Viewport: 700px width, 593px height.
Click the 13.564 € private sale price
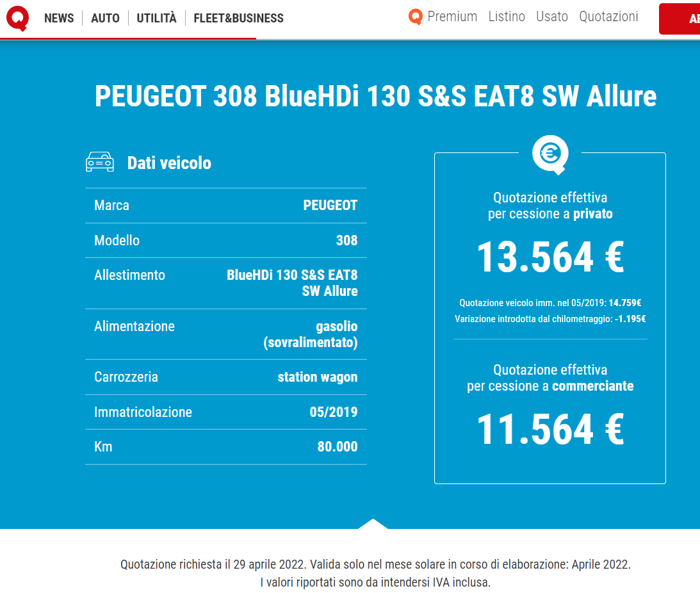pyautogui.click(x=550, y=257)
